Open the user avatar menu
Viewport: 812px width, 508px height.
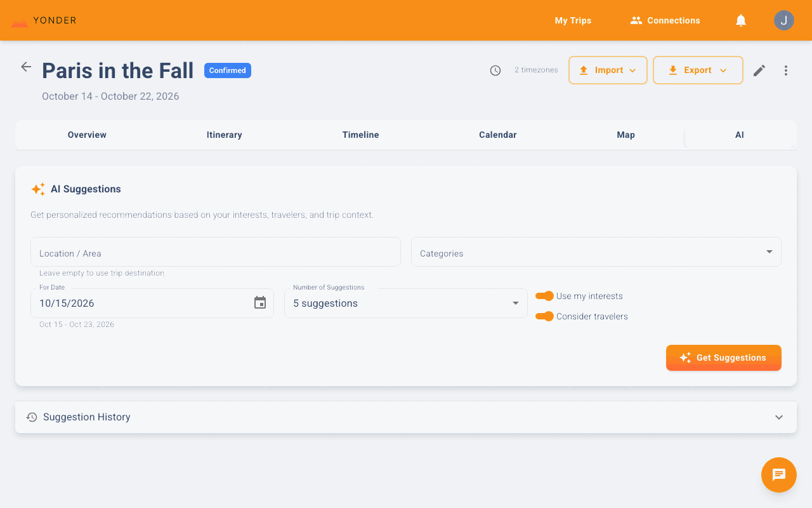pos(783,20)
